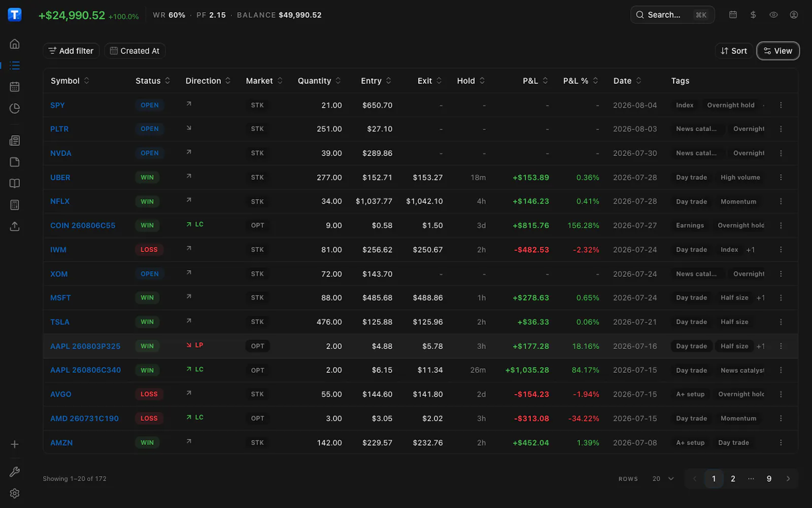Go to page 2
The width and height of the screenshot is (812, 508).
(733, 479)
